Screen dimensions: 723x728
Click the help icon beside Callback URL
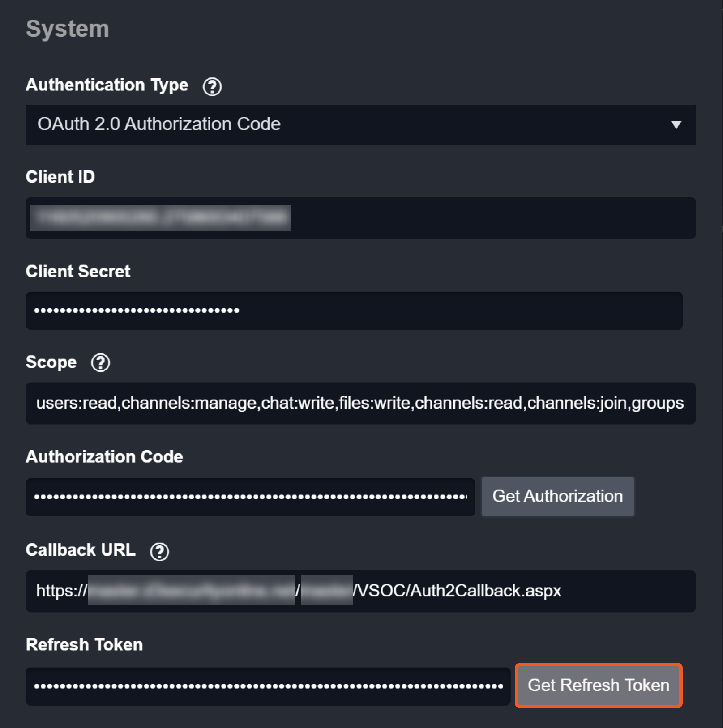click(x=159, y=551)
